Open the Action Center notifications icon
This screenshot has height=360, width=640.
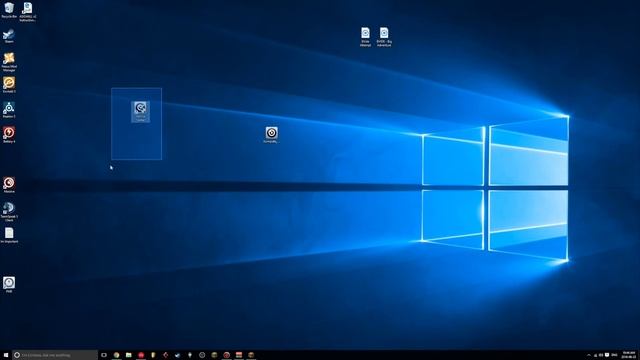click(x=607, y=355)
